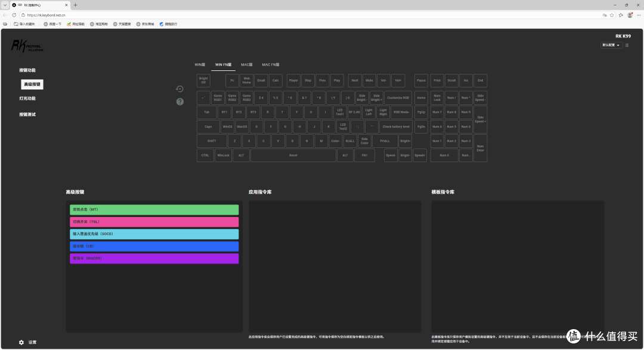Click the settings gear icon
This screenshot has height=350, width=644.
click(21, 342)
